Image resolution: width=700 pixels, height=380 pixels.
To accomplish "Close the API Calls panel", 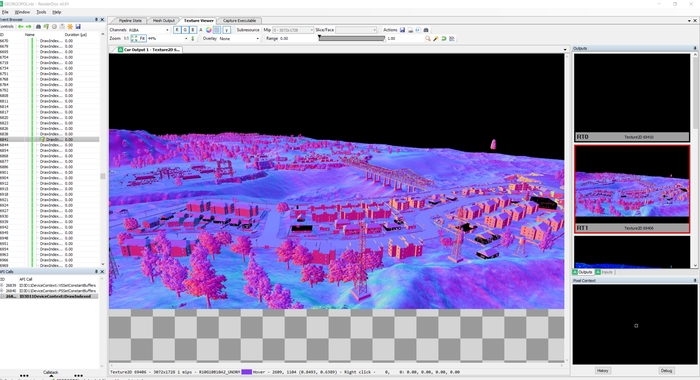I will point(102,271).
